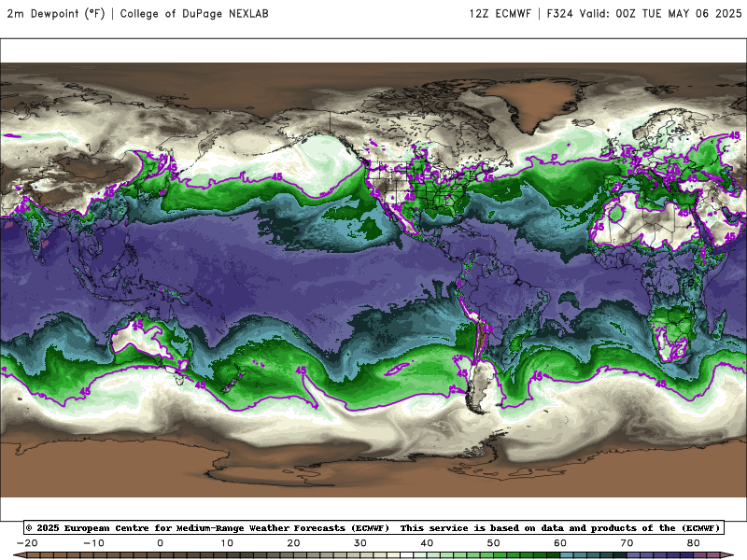Click the "F324 Valid: 00Z TUE MAY 06 2025" text

644,13
